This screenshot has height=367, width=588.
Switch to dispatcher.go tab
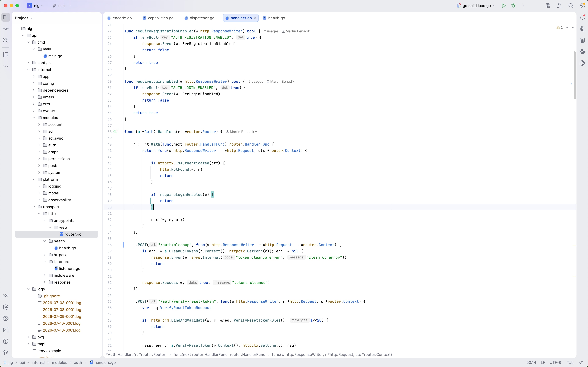(x=199, y=18)
